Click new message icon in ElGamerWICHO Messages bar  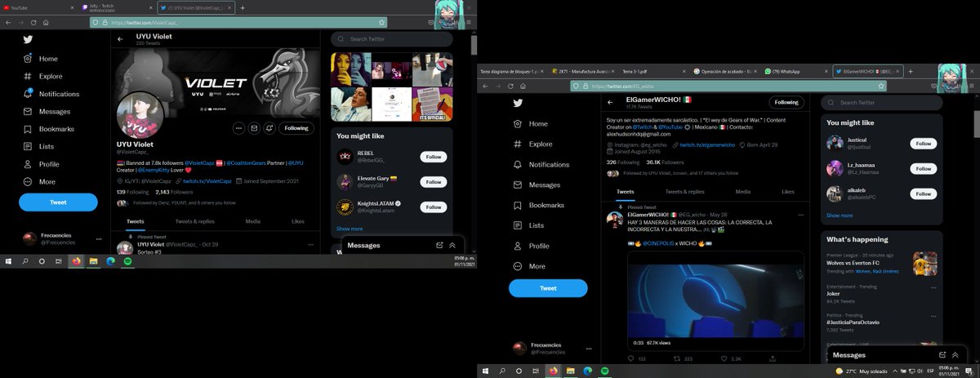[x=942, y=355]
